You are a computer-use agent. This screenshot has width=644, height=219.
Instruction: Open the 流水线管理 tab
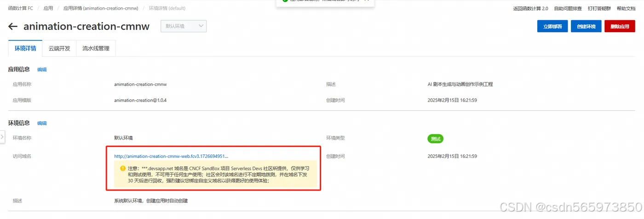96,48
